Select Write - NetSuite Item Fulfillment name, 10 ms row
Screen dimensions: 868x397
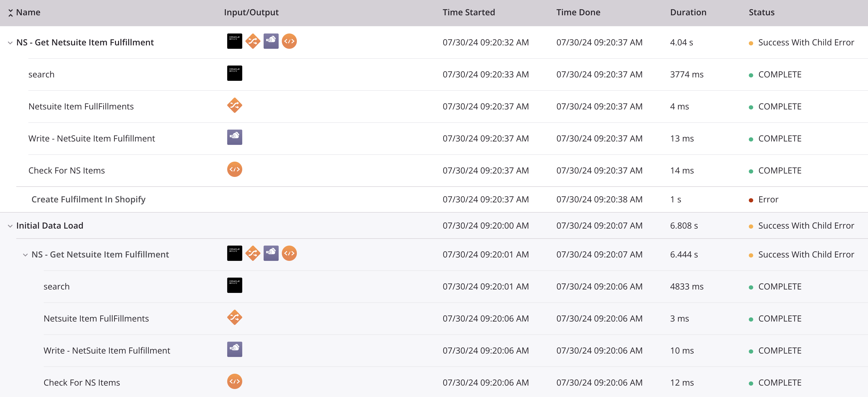(x=107, y=351)
